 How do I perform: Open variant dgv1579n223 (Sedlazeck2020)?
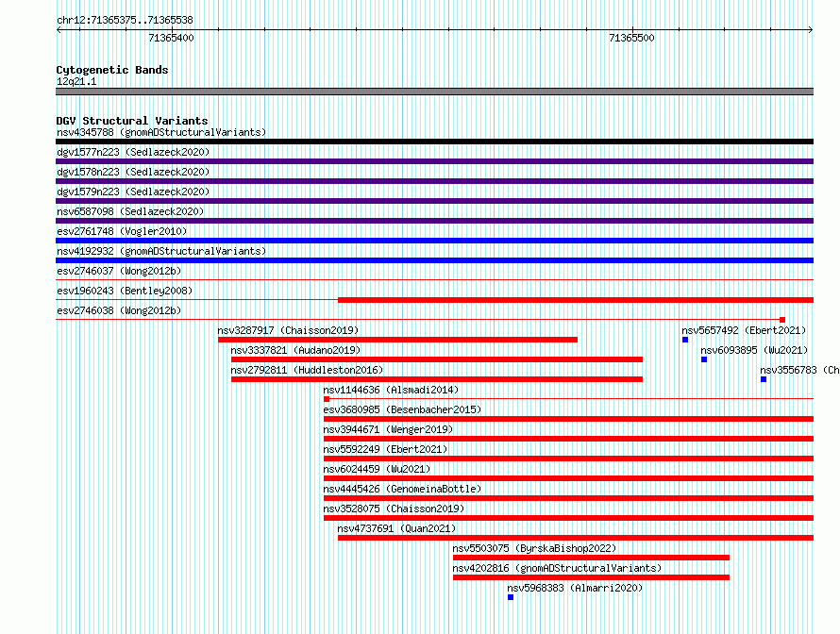133,192
